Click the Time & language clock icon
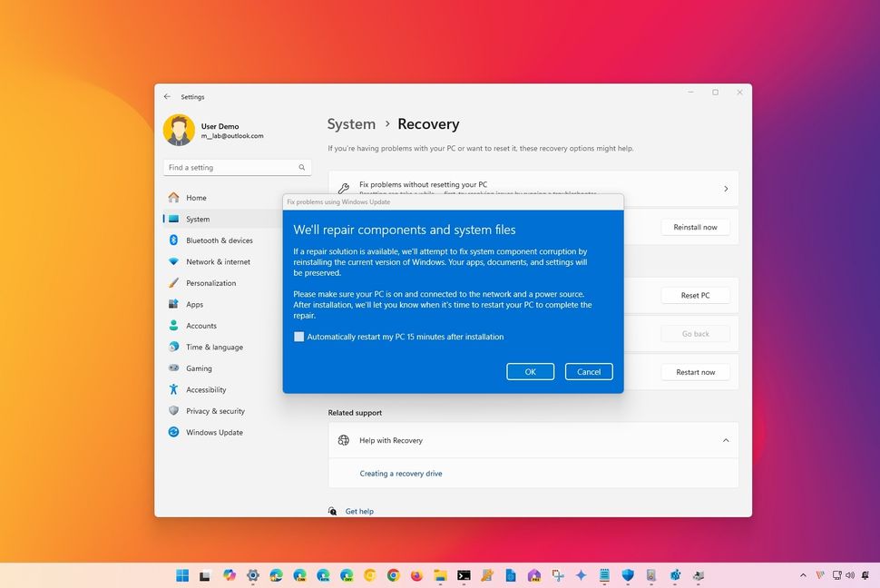 click(x=174, y=347)
